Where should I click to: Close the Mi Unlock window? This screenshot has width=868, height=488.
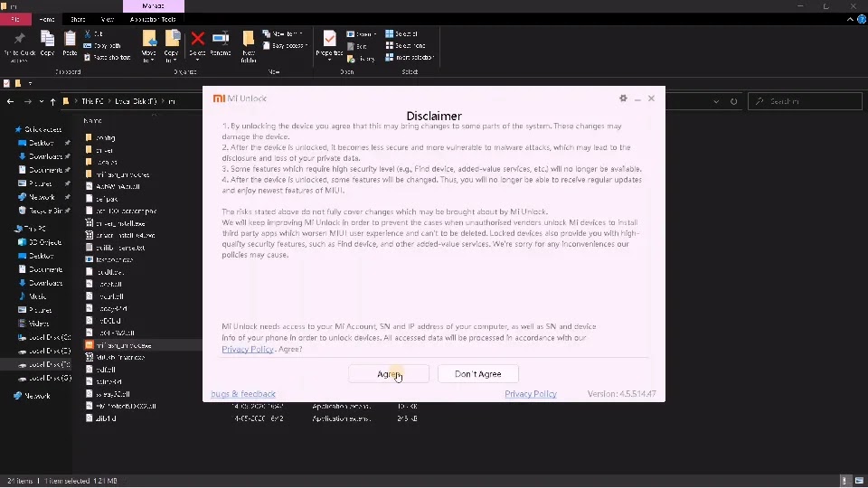[x=652, y=98]
